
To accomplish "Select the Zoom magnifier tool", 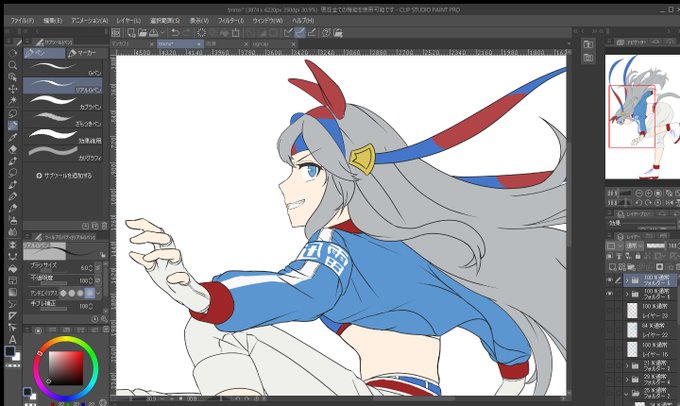I will [13, 65].
